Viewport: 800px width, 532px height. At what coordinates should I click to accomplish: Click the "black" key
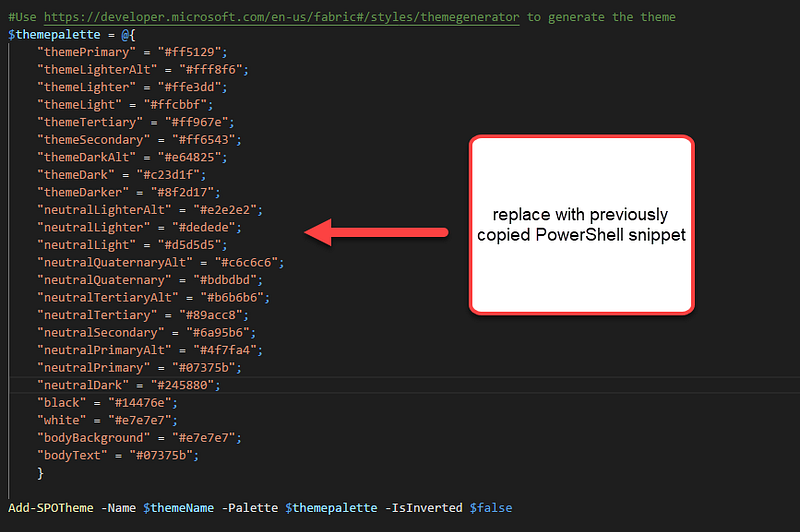click(62, 403)
